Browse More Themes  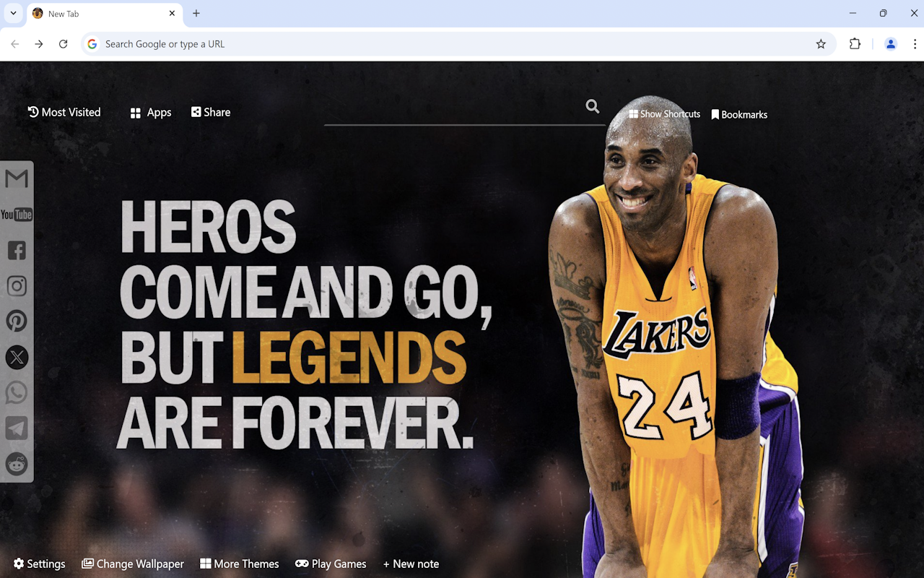(x=240, y=564)
